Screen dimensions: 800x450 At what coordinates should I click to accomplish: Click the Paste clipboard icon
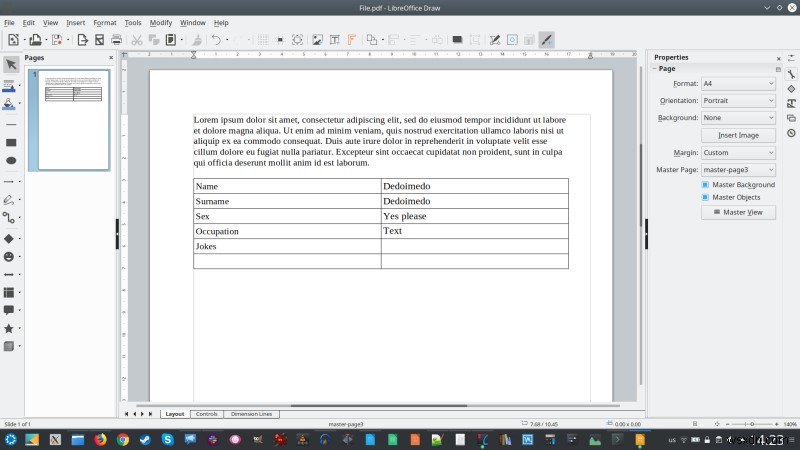(x=171, y=40)
